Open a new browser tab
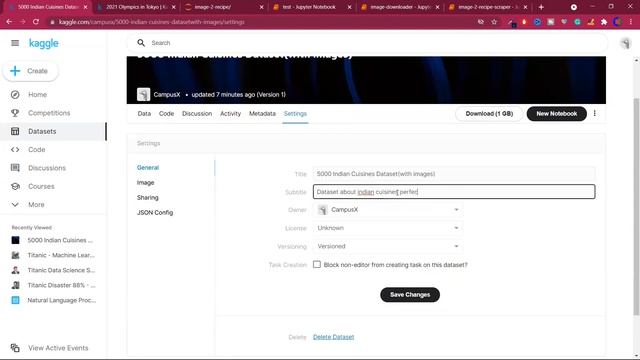The width and height of the screenshot is (640, 360). click(541, 7)
